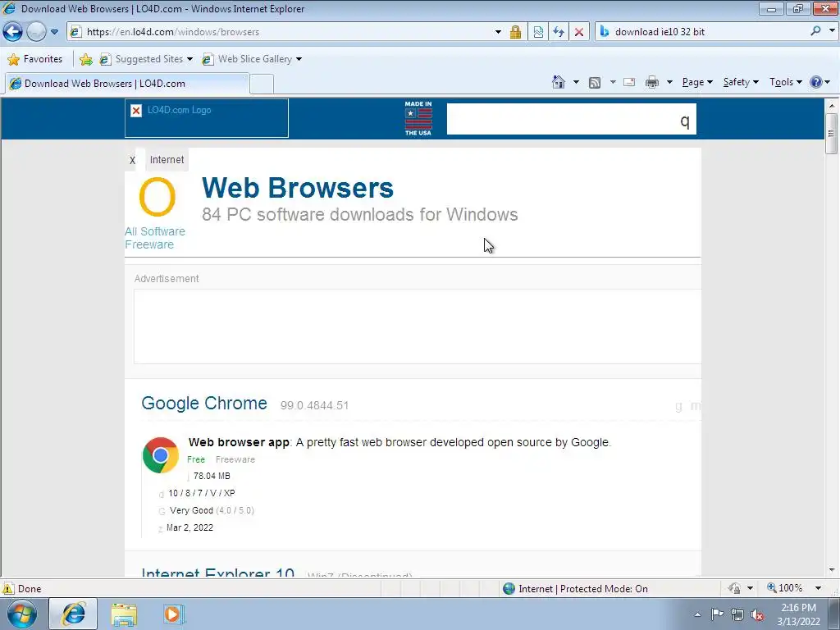Print page with printer icon
The image size is (840, 630).
tap(652, 83)
